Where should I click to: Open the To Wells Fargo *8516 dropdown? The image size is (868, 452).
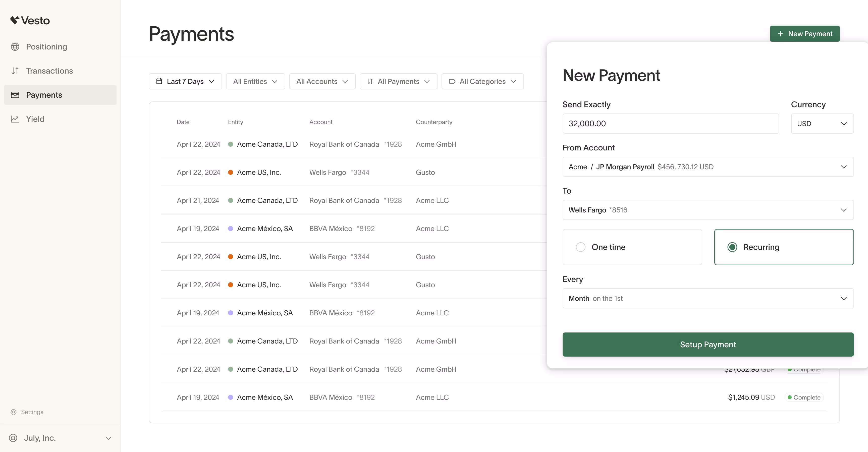pos(708,210)
